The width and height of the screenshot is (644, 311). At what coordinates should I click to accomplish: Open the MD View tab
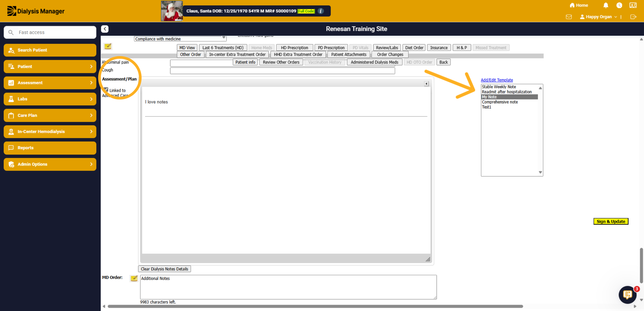(x=187, y=47)
